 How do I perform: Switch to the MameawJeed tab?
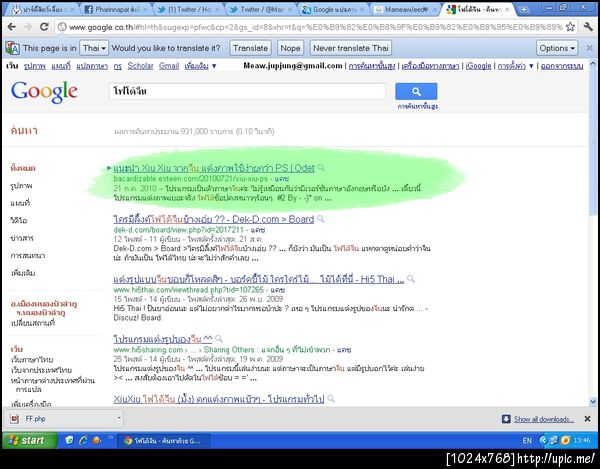point(406,10)
